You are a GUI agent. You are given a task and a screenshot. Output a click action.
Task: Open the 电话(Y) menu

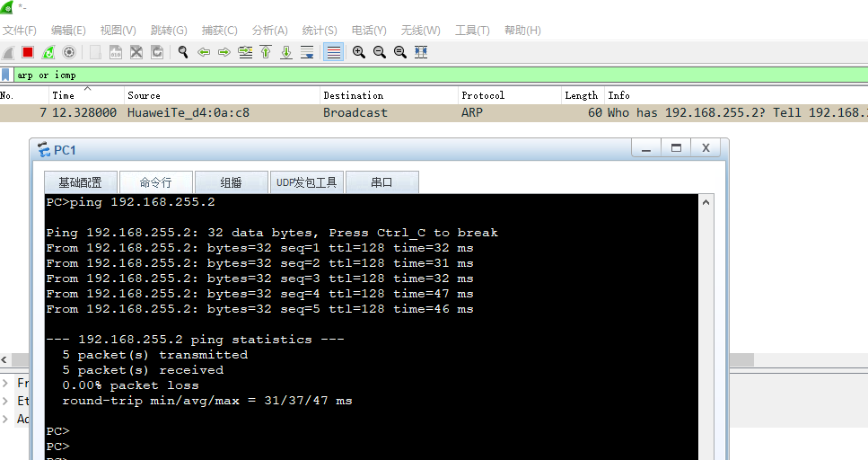point(369,31)
